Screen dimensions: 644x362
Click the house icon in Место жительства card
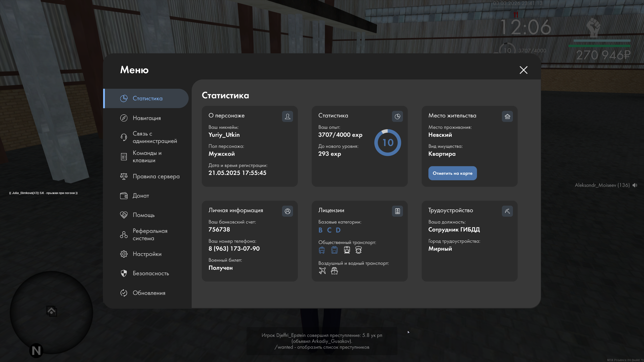point(507,116)
